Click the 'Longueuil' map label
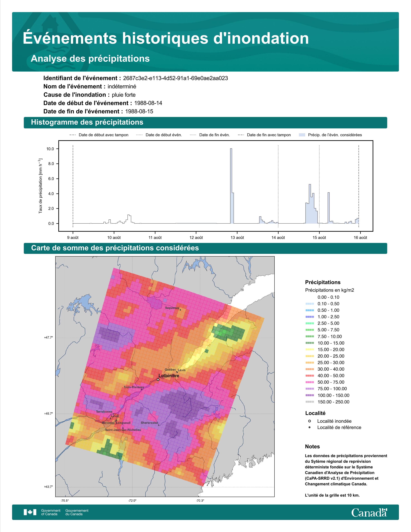This screenshot has width=411, height=532. click(x=123, y=423)
